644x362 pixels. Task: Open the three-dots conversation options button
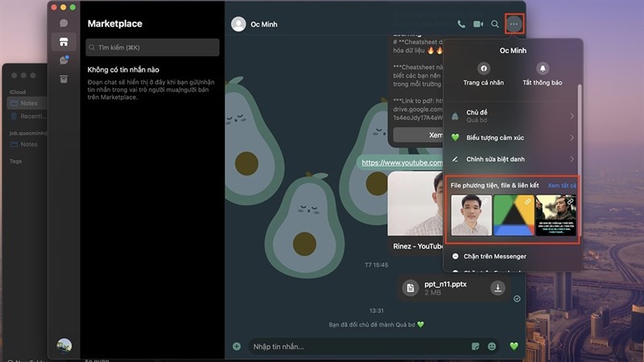[x=514, y=24]
